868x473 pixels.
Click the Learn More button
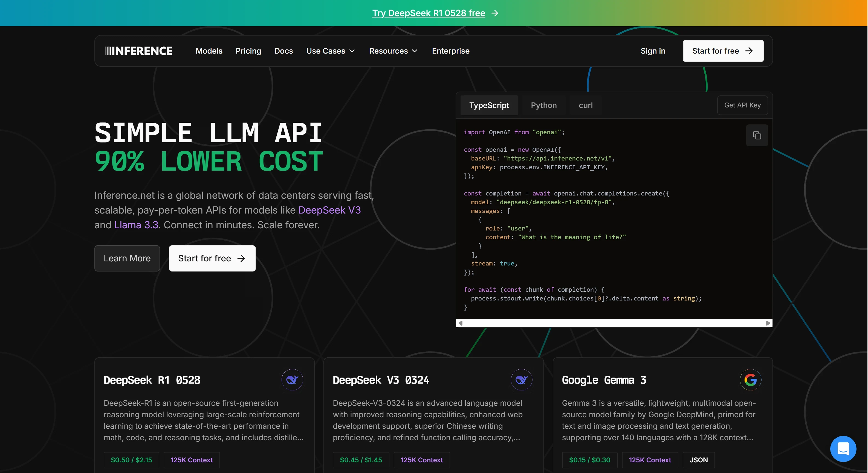(127, 258)
